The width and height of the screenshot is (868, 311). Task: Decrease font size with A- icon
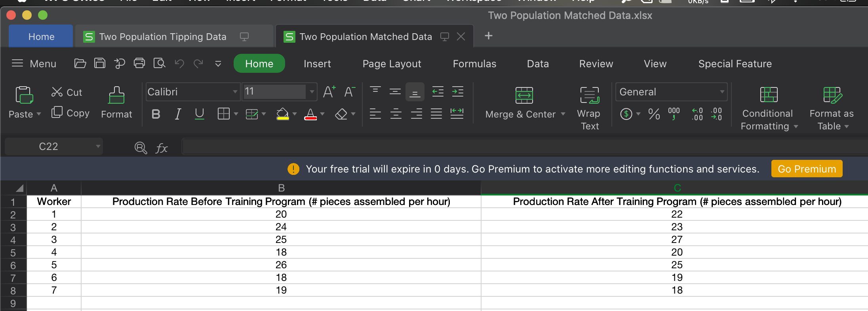(350, 92)
